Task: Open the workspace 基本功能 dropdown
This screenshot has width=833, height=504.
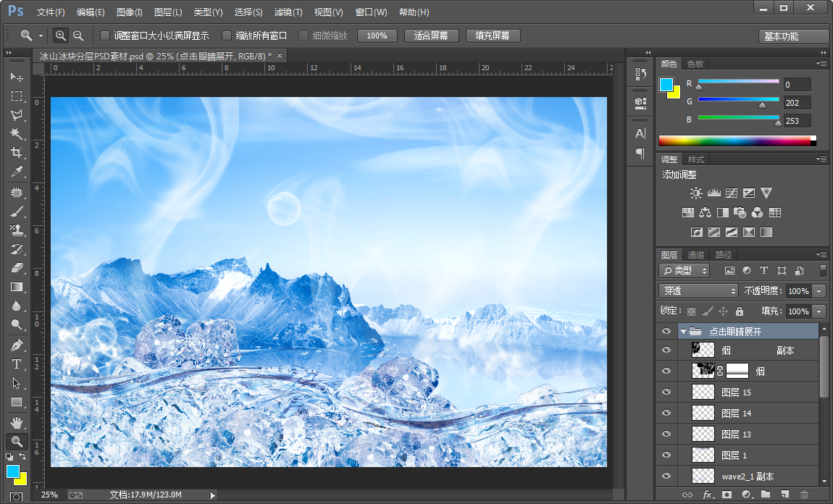Action: [794, 36]
